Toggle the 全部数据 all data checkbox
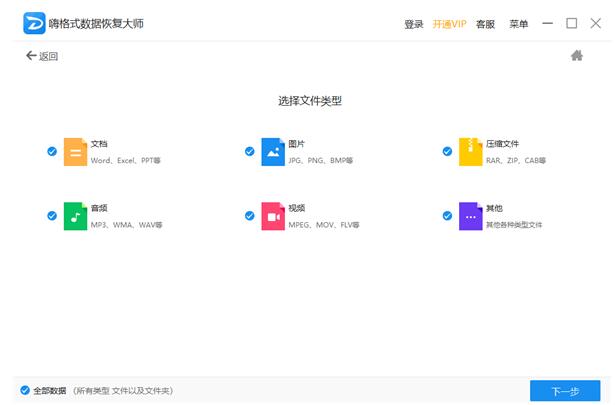Image resolution: width=615 pixels, height=405 pixels. coord(25,390)
